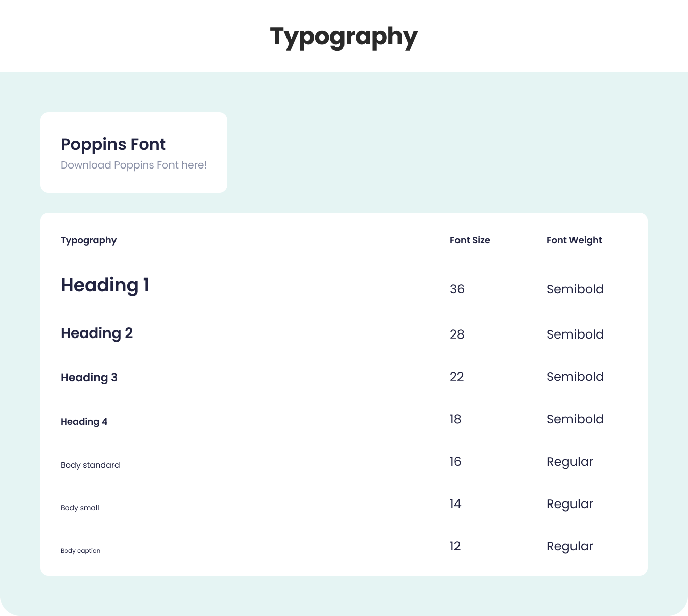Click the Font Size column header
The width and height of the screenshot is (688, 616).
point(470,240)
